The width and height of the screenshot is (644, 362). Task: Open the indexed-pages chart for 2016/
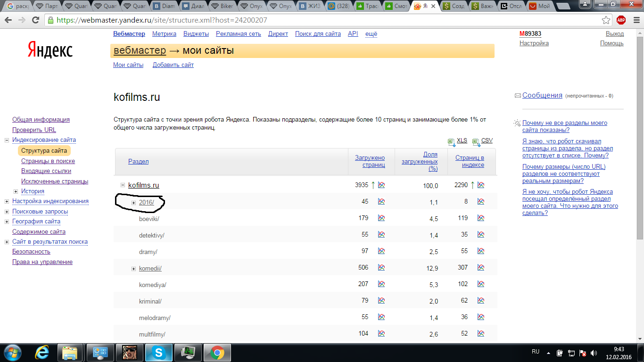(x=481, y=202)
